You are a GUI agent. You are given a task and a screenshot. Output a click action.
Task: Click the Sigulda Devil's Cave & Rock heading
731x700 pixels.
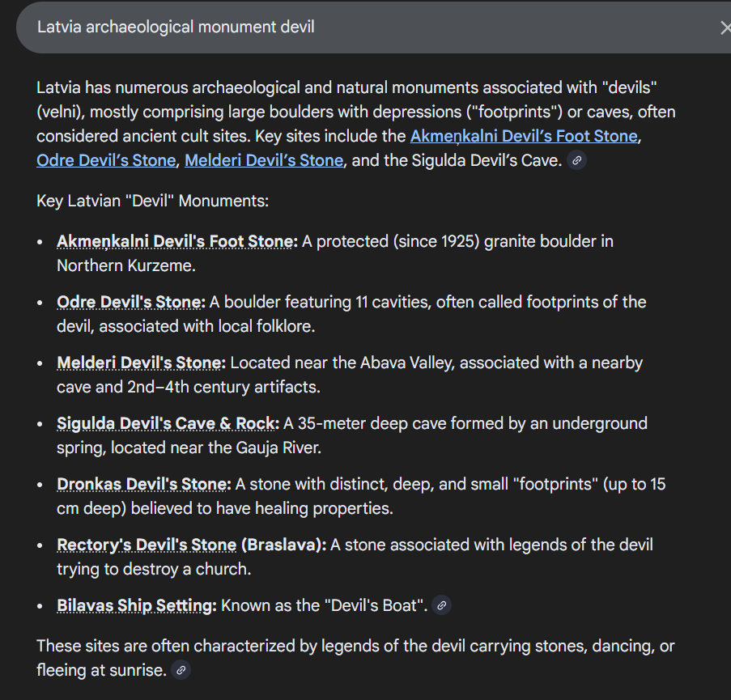(168, 423)
